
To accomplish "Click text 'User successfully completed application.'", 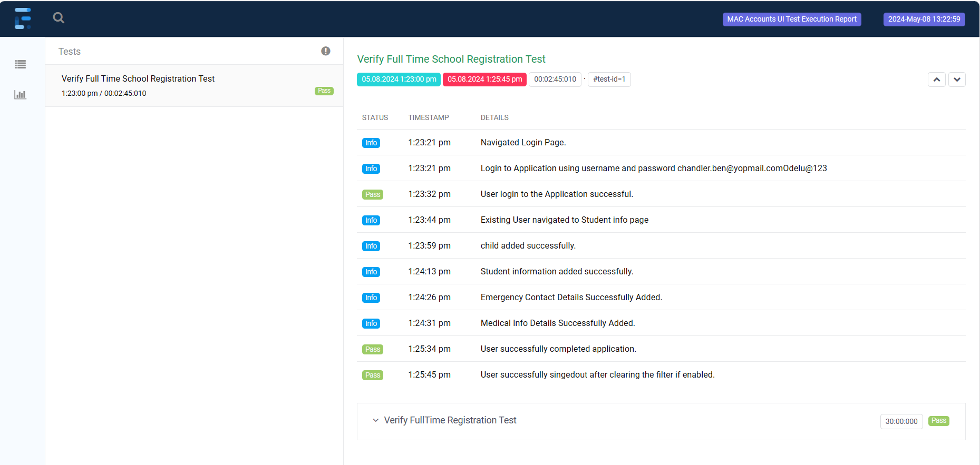I will [558, 349].
